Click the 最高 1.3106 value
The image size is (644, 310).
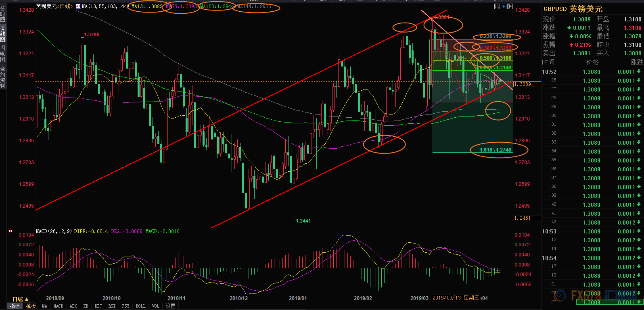click(x=632, y=28)
